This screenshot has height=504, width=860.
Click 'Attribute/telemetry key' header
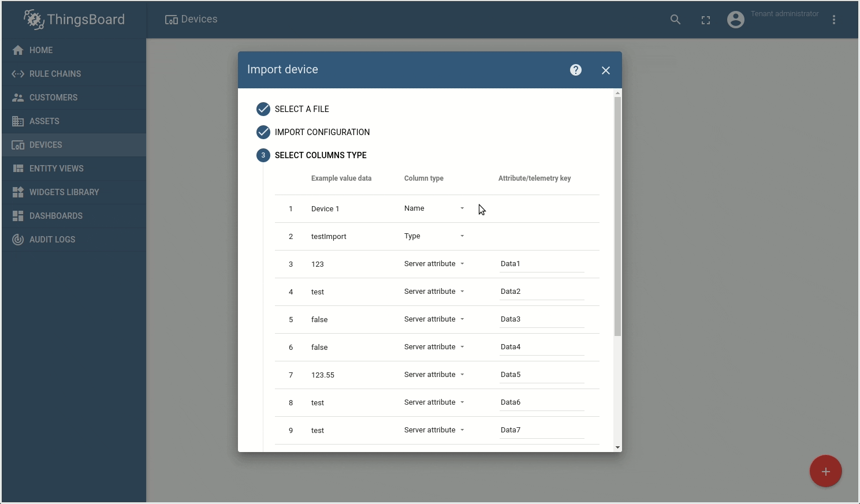(534, 178)
